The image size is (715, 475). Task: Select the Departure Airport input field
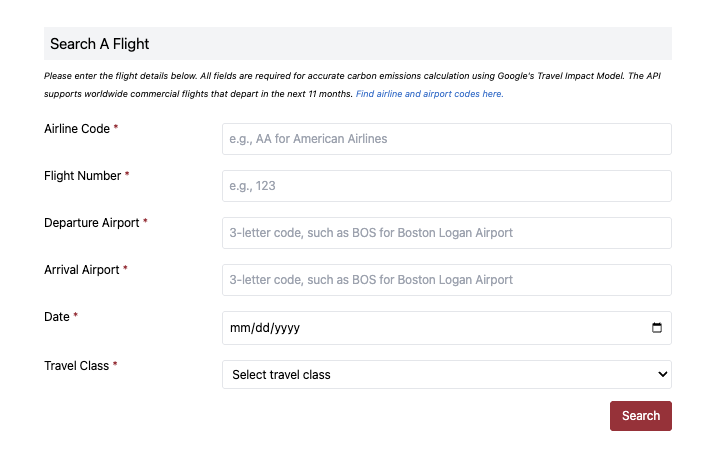click(446, 233)
